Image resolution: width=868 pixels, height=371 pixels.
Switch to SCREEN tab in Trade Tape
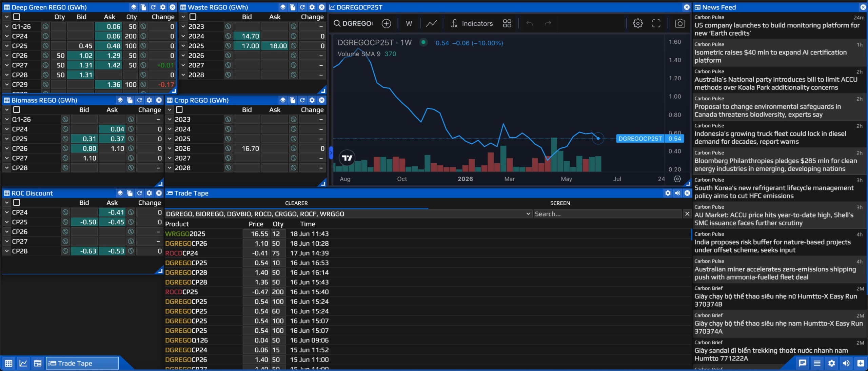pos(560,203)
